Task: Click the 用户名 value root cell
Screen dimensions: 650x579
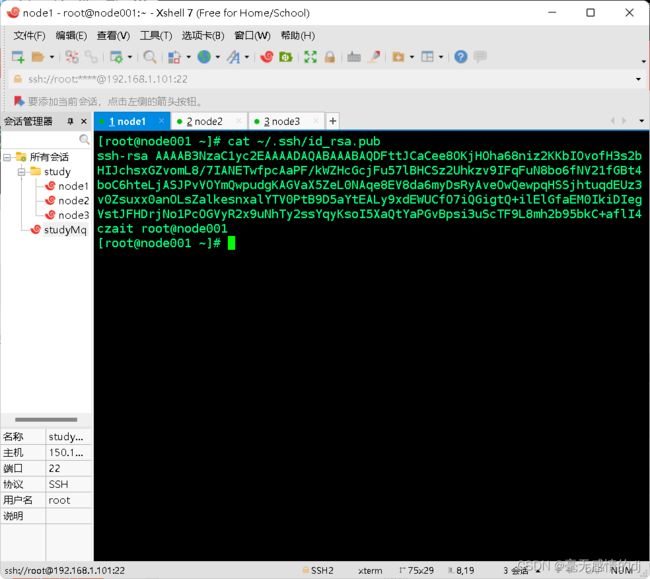Action: 68,500
